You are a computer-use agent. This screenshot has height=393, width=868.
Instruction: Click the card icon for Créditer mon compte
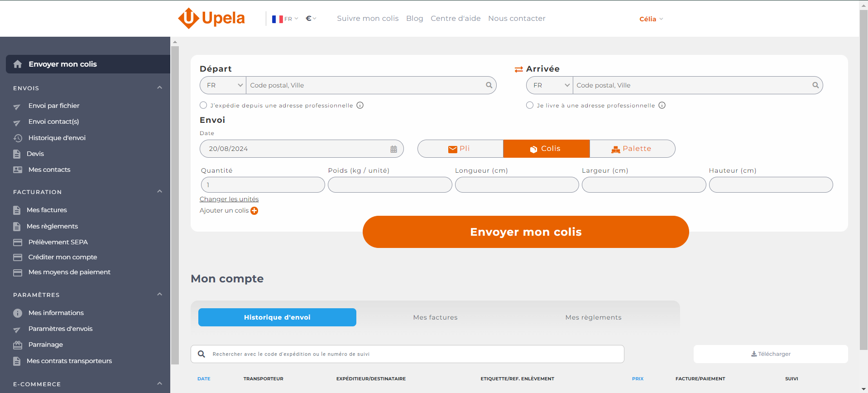click(18, 257)
